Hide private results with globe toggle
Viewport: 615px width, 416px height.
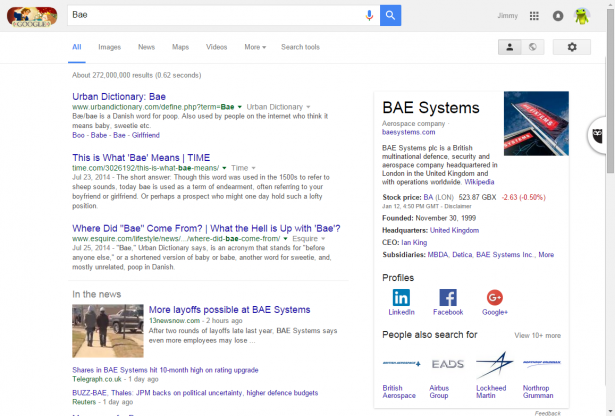point(533,47)
